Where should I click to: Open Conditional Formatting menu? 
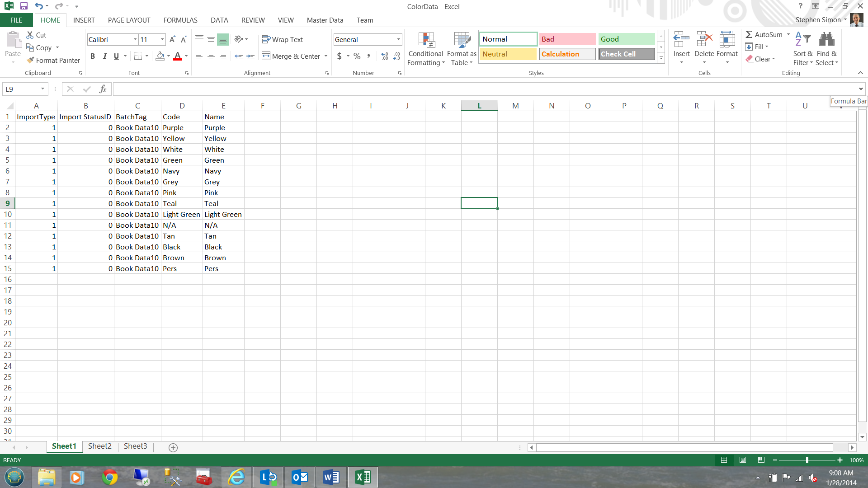click(425, 49)
